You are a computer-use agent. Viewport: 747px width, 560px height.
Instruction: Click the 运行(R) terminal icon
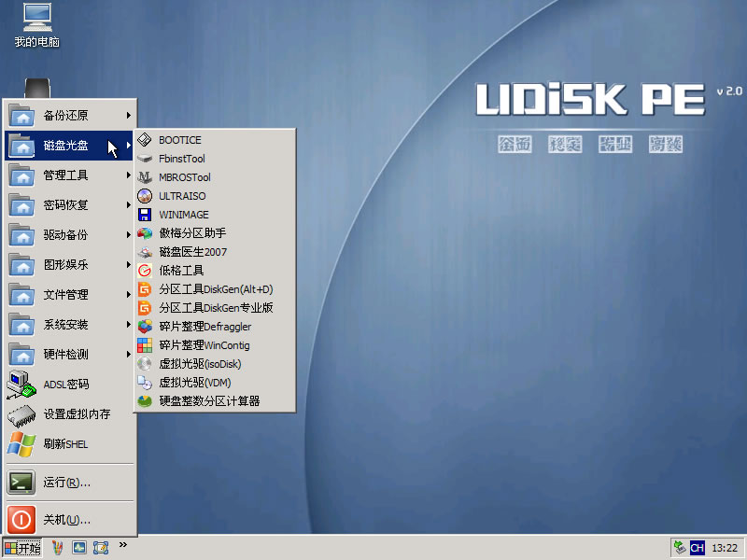tap(21, 483)
